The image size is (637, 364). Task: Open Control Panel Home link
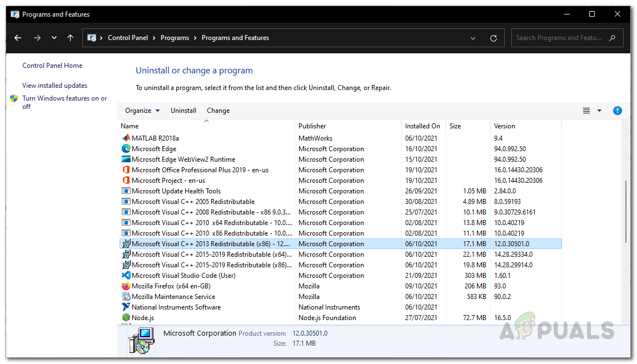52,66
